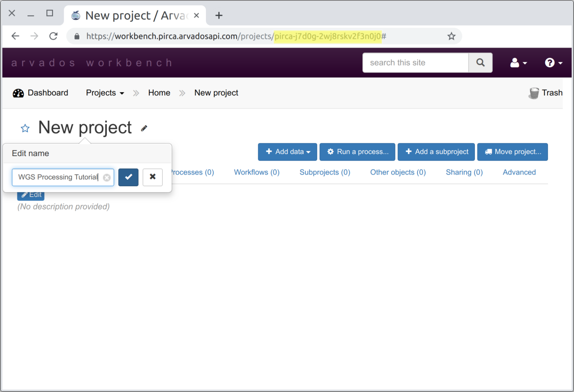Reload the browser page
574x392 pixels.
(53, 36)
